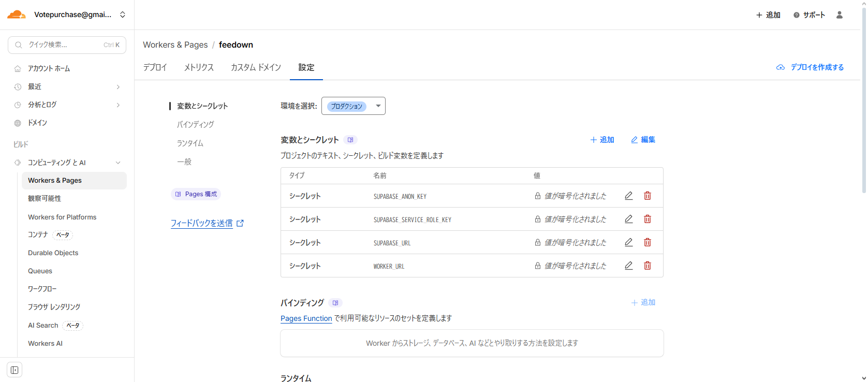Open アカウント ホーム in sidebar
Screen dimensions: 868x382
point(49,68)
